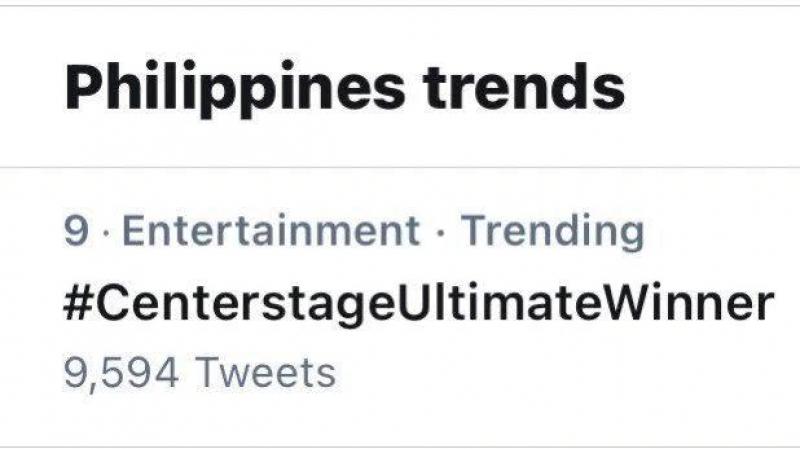
Task: Click the 9,594 Tweets count
Action: 199,372
